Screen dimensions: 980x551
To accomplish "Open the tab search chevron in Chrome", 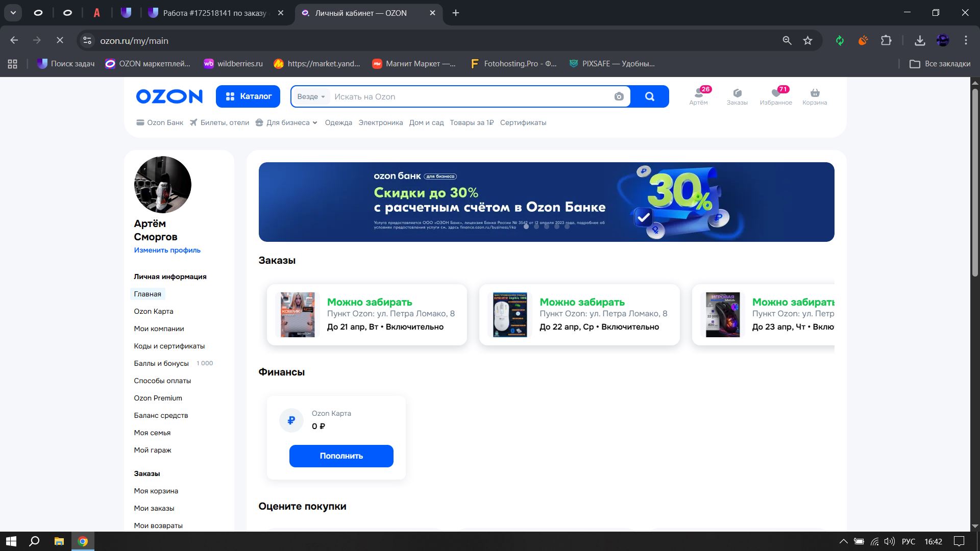I will click(13, 13).
